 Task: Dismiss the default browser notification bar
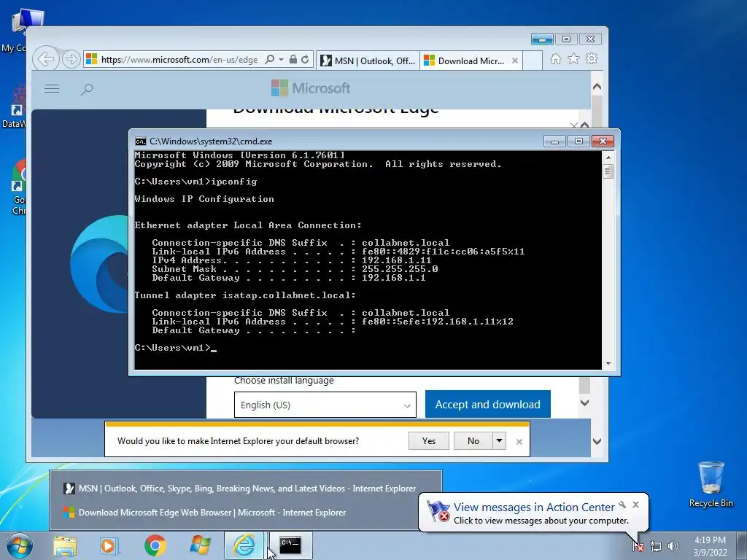click(519, 441)
